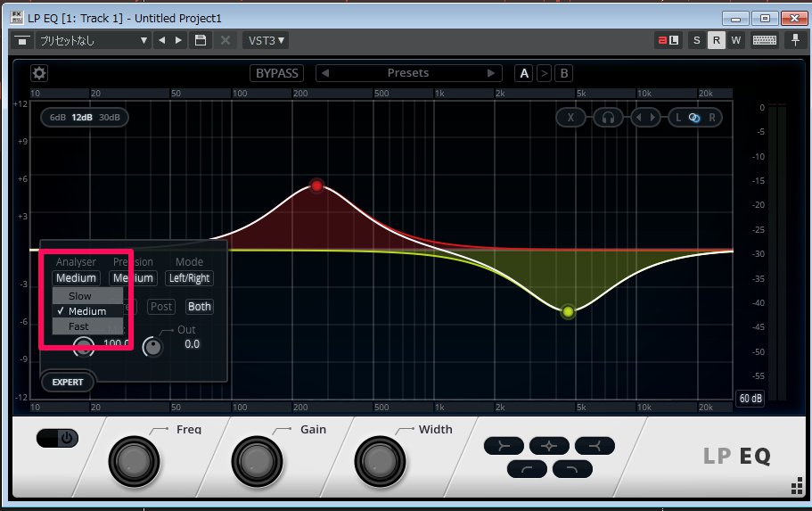Select state A
The height and width of the screenshot is (511, 812).
tap(524, 73)
